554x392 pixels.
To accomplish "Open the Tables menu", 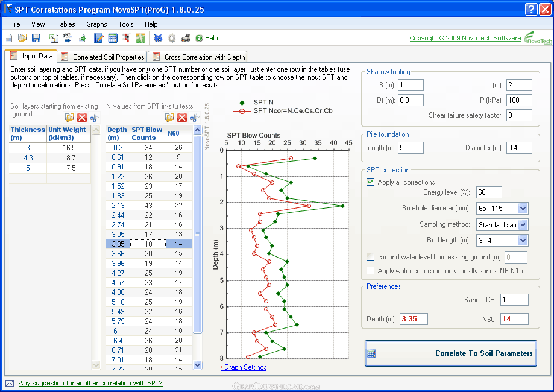I will click(66, 24).
